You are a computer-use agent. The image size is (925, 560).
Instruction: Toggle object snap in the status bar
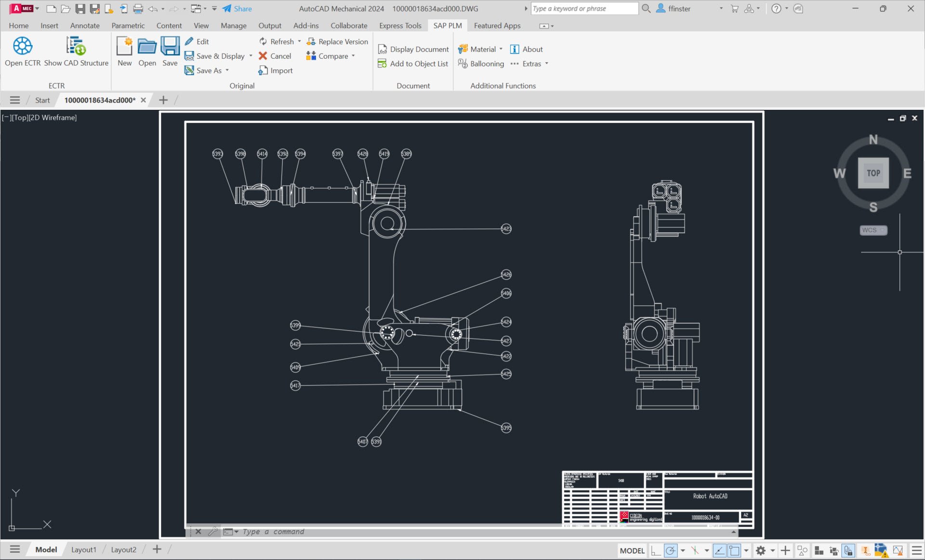(x=734, y=550)
